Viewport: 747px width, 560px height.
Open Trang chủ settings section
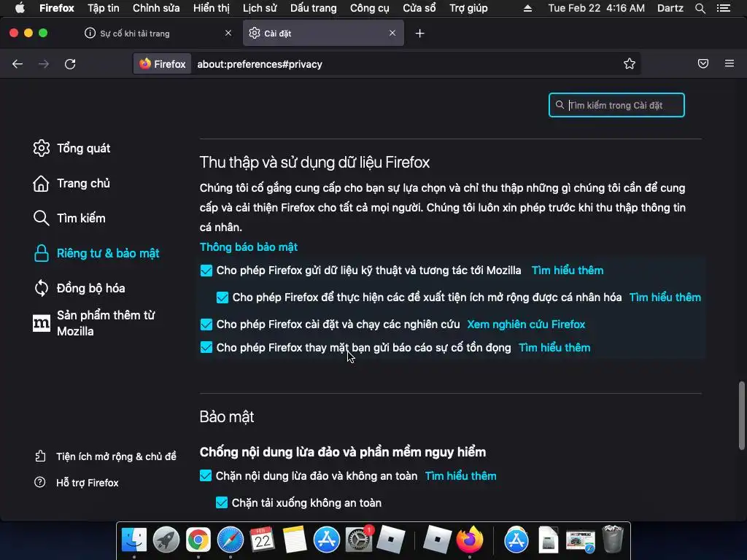(x=71, y=183)
